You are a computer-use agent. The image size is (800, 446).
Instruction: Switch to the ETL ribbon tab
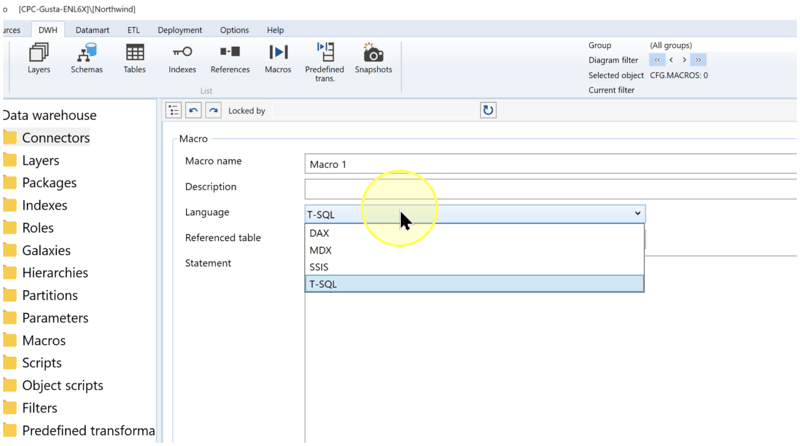click(x=134, y=30)
